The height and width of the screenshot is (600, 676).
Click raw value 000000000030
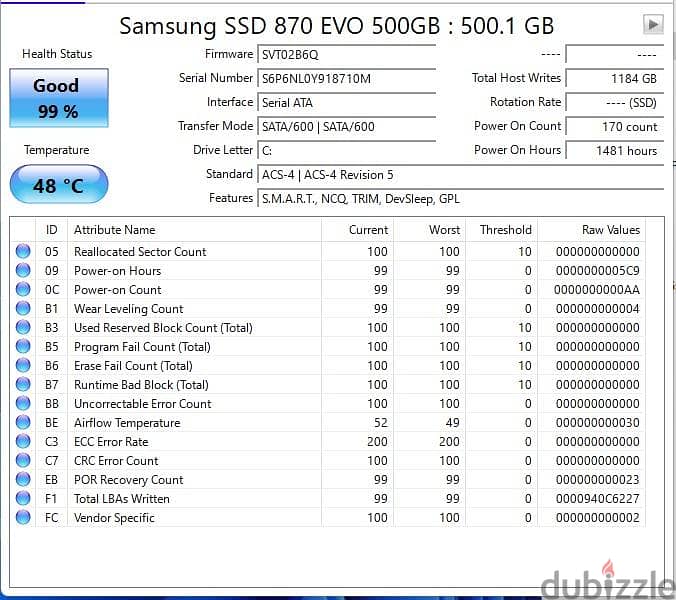(x=598, y=422)
